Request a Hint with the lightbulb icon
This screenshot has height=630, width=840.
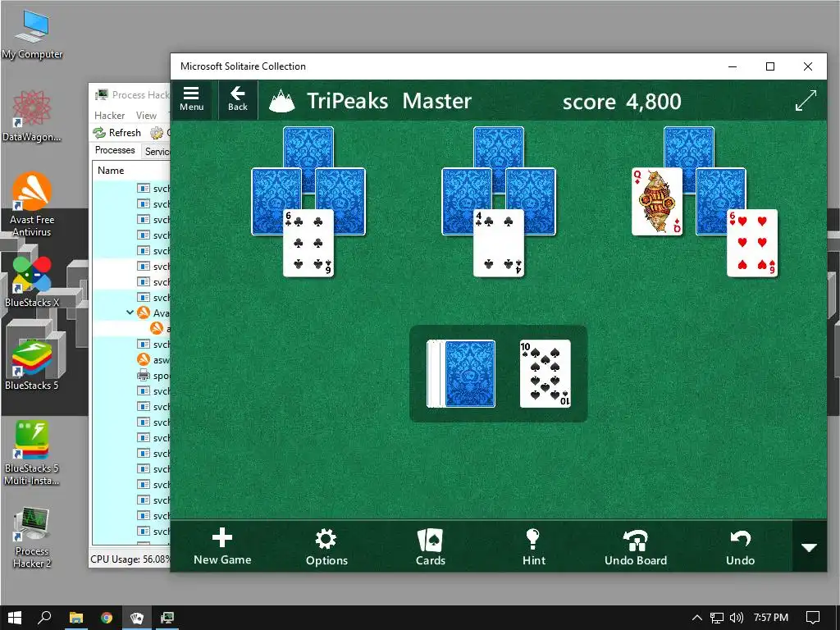533,547
